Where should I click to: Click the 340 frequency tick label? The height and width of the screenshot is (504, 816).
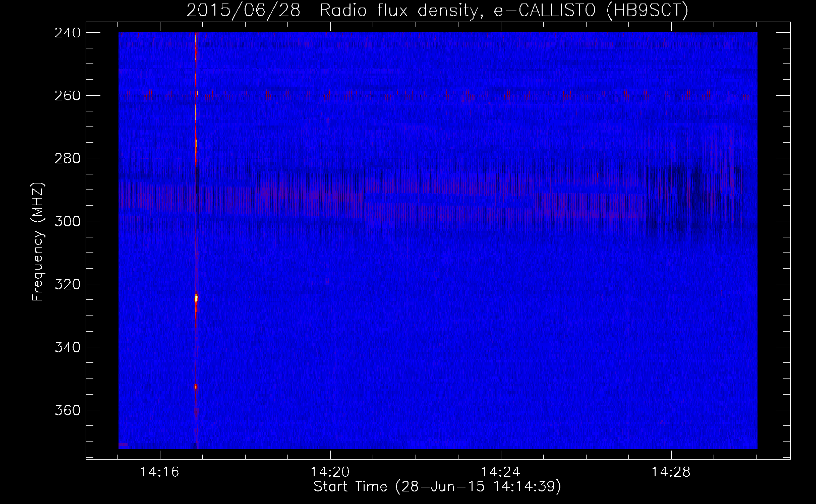pos(68,348)
